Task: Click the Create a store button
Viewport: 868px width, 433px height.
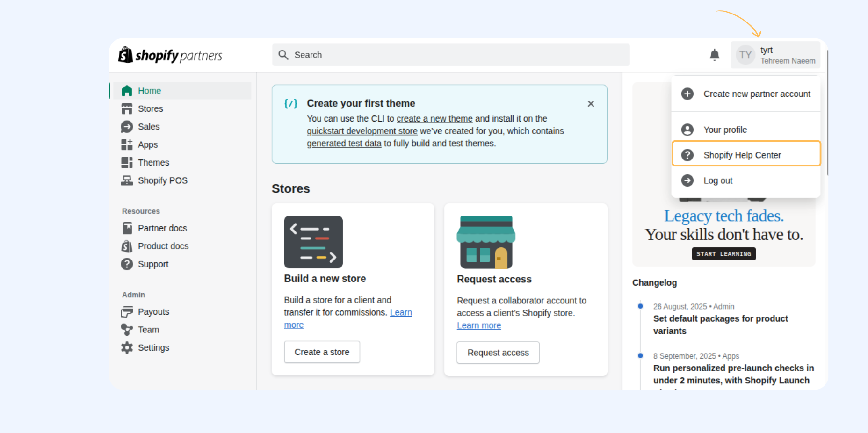Action: pyautogui.click(x=322, y=352)
